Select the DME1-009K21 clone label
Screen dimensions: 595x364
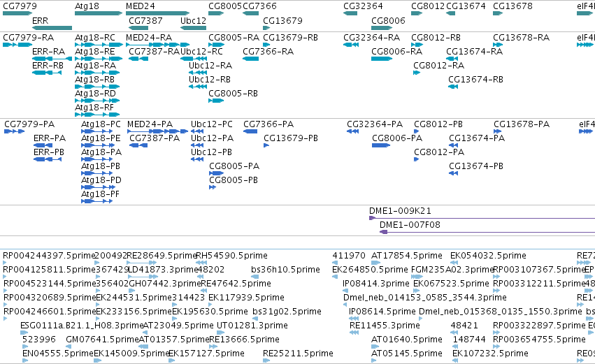coord(400,211)
